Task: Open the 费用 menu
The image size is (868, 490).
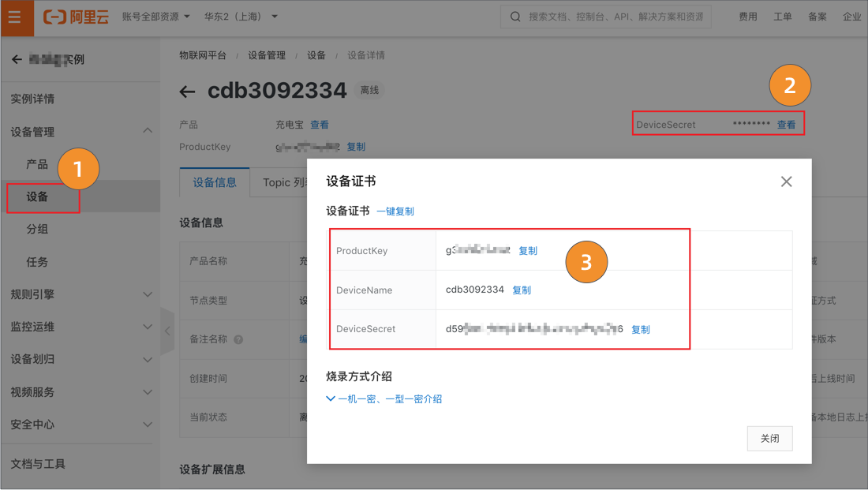Action: click(748, 17)
